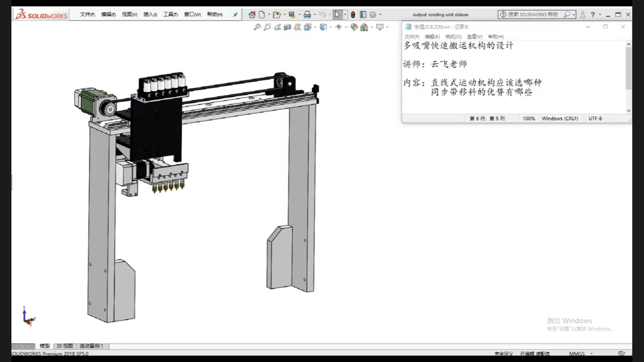Click the search magnifier in SolidWorks help box
The width and height of the screenshot is (644, 362).
(567, 14)
